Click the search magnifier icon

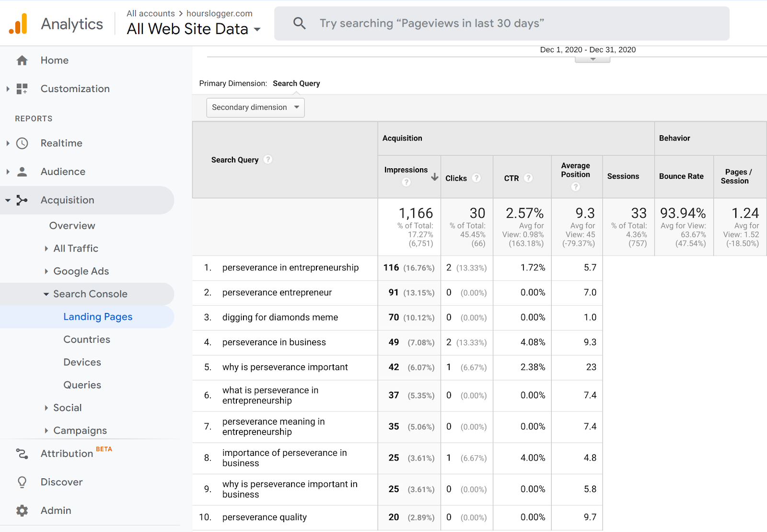(x=300, y=23)
